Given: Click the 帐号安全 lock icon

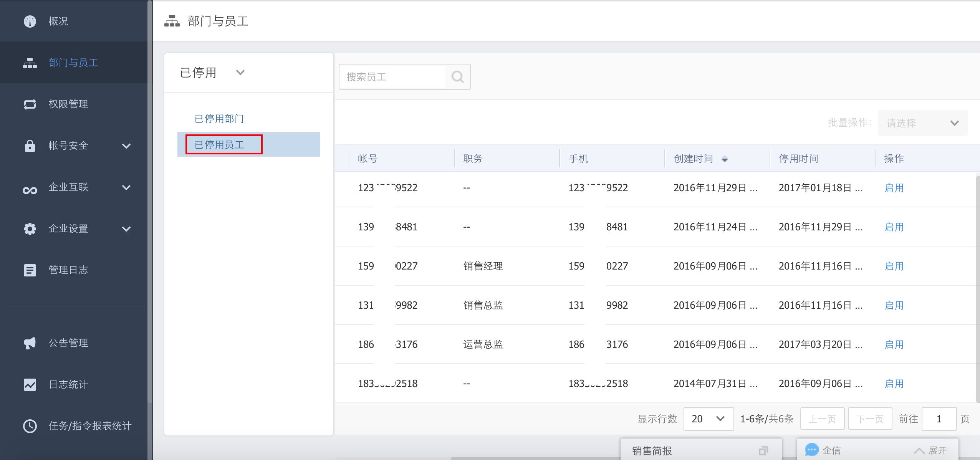Looking at the screenshot, I should [30, 146].
